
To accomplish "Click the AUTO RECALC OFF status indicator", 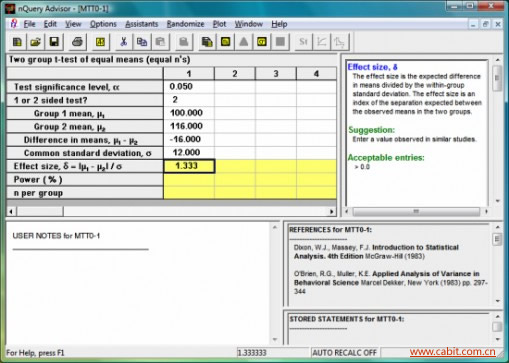I will (344, 352).
